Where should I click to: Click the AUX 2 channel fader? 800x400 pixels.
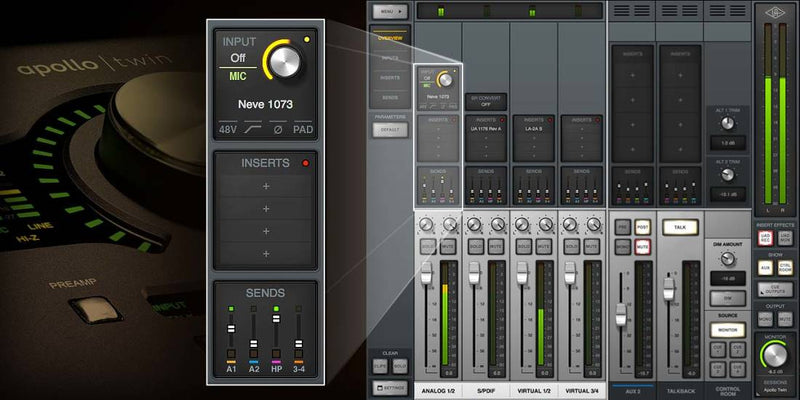pos(621,314)
